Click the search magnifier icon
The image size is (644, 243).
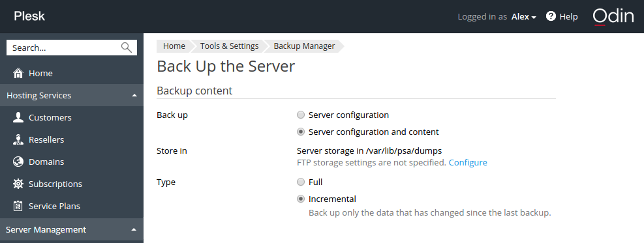point(127,48)
